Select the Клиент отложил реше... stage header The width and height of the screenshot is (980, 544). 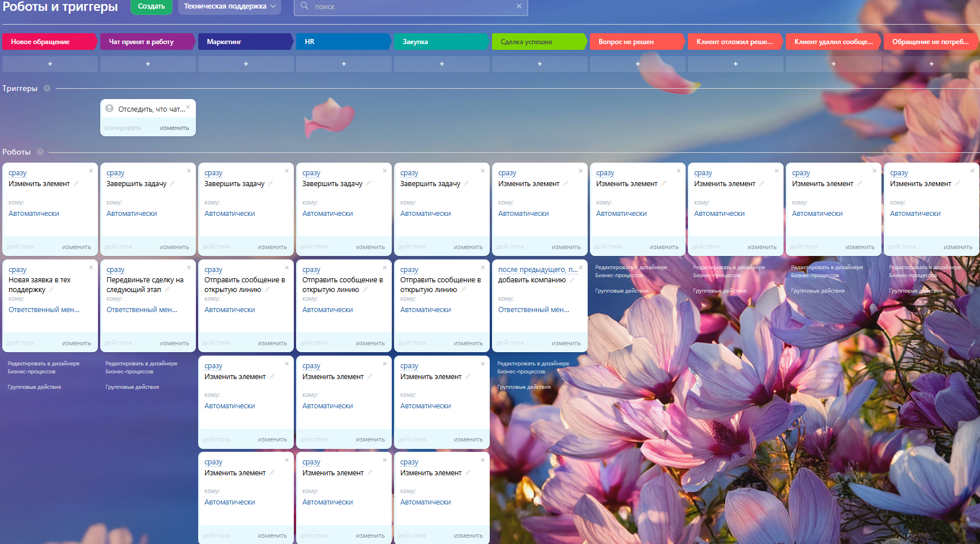click(x=735, y=42)
